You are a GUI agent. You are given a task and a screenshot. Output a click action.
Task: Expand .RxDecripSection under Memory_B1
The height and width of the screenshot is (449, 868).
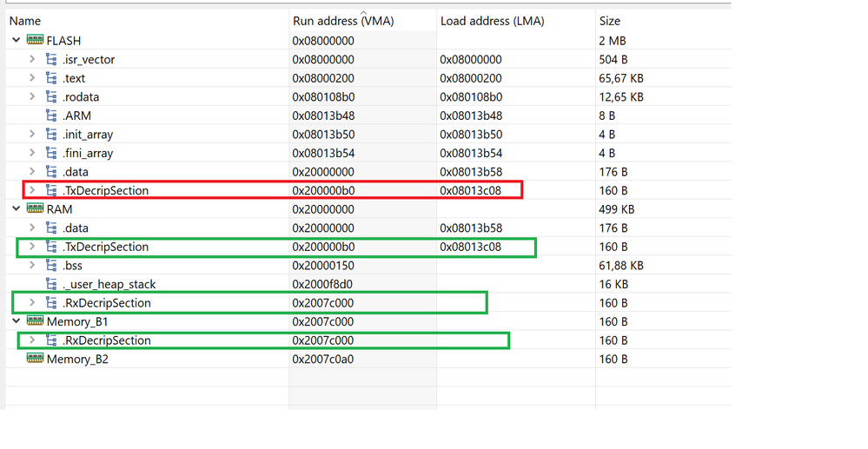pyautogui.click(x=32, y=340)
